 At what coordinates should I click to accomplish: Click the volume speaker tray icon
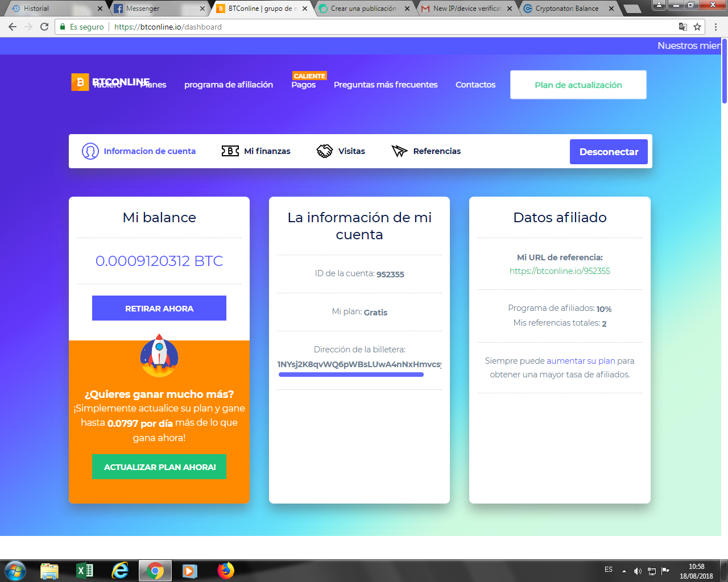point(638,571)
